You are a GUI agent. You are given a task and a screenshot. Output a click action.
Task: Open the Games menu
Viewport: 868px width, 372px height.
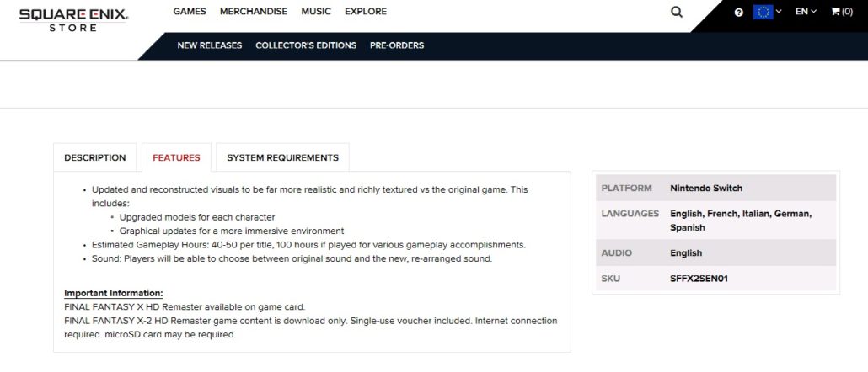click(190, 12)
